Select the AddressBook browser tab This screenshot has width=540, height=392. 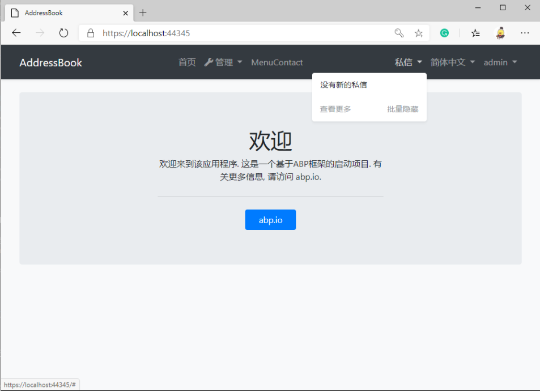click(x=69, y=13)
